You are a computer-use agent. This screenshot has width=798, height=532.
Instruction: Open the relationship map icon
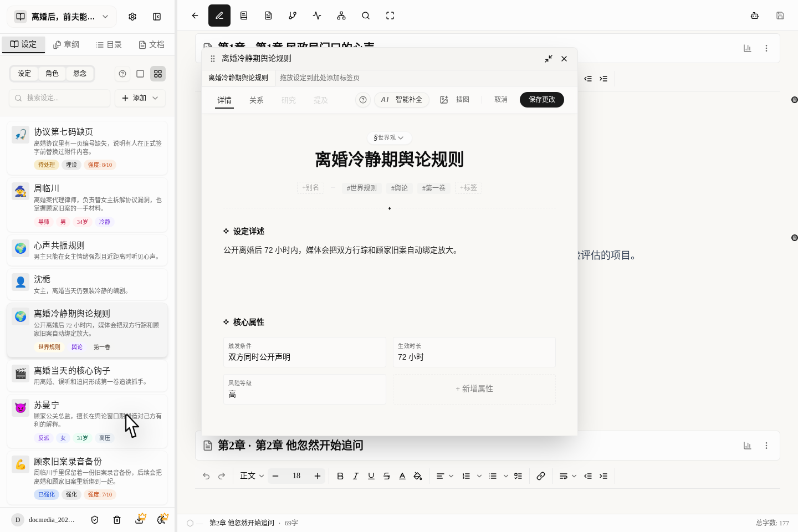341,16
